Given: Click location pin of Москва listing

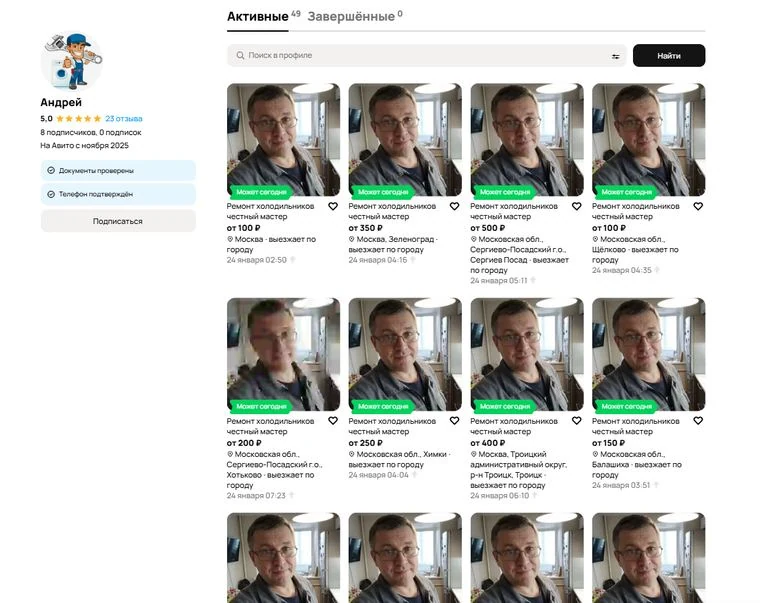Looking at the screenshot, I should coord(230,239).
